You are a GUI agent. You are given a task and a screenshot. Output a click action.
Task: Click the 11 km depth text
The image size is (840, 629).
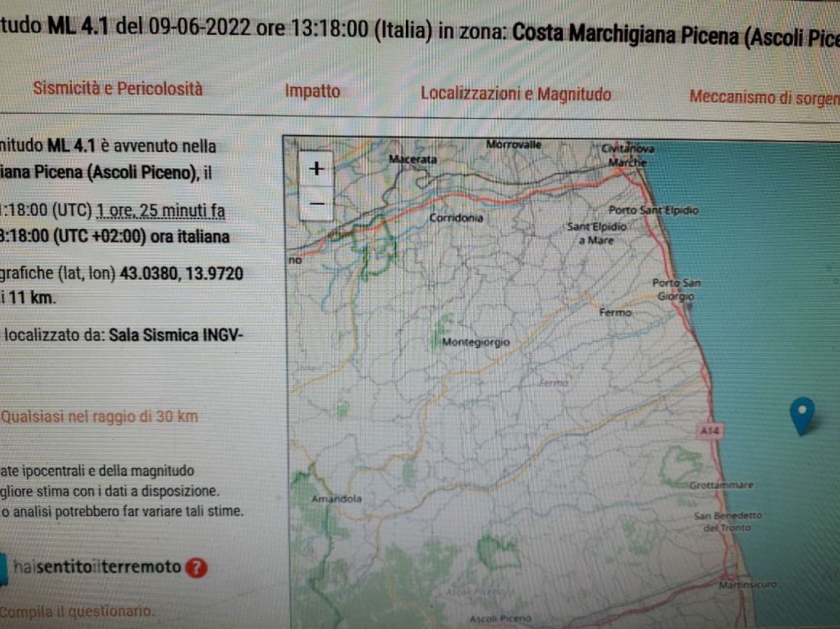[x=31, y=298]
